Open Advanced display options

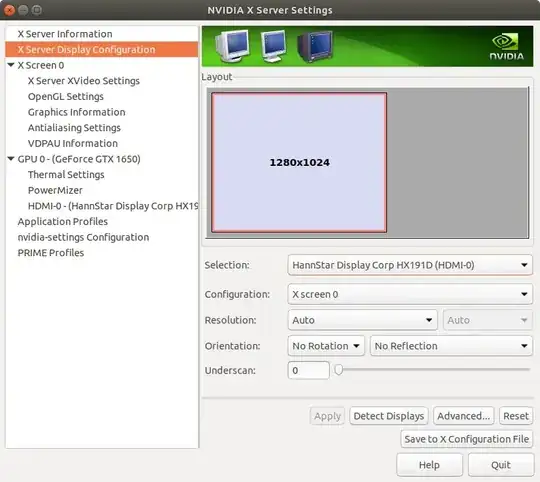click(464, 416)
